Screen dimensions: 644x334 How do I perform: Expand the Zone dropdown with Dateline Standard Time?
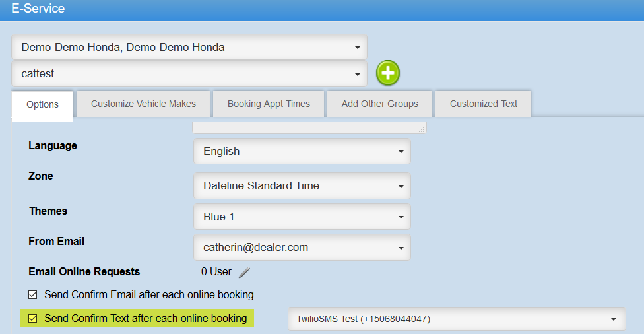tap(302, 186)
